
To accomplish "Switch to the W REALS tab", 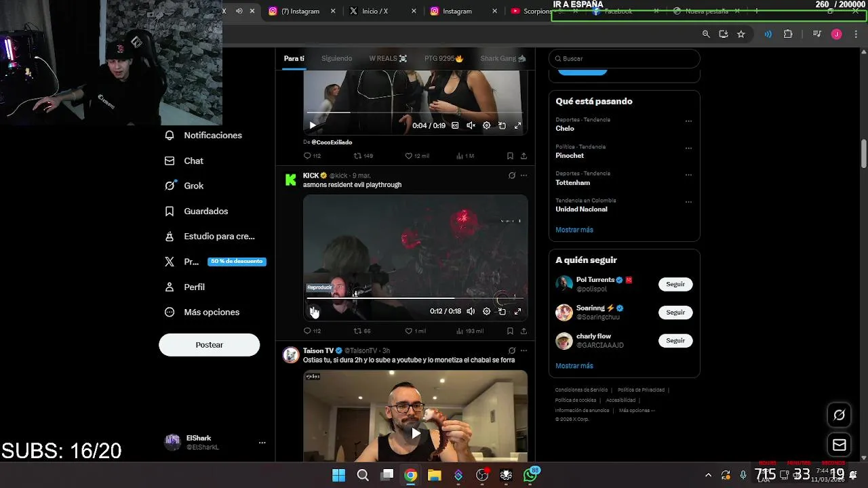I will pyautogui.click(x=388, y=58).
